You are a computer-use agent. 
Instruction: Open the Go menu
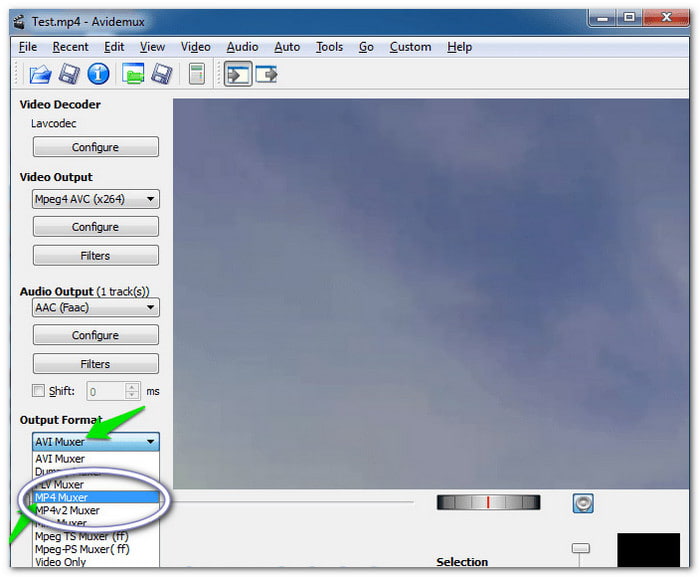pyautogui.click(x=366, y=47)
